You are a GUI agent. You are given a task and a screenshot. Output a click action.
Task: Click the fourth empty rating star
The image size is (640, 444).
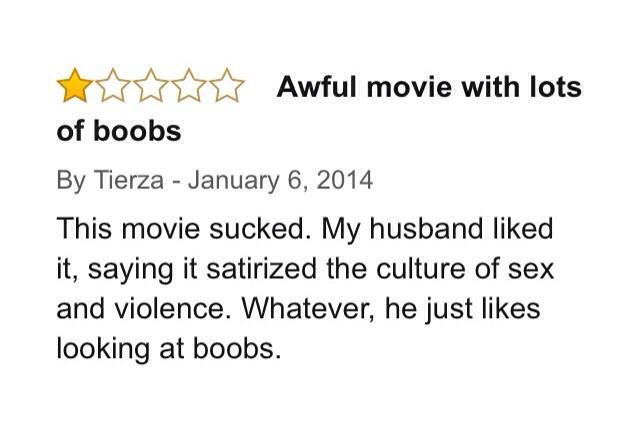point(189,85)
